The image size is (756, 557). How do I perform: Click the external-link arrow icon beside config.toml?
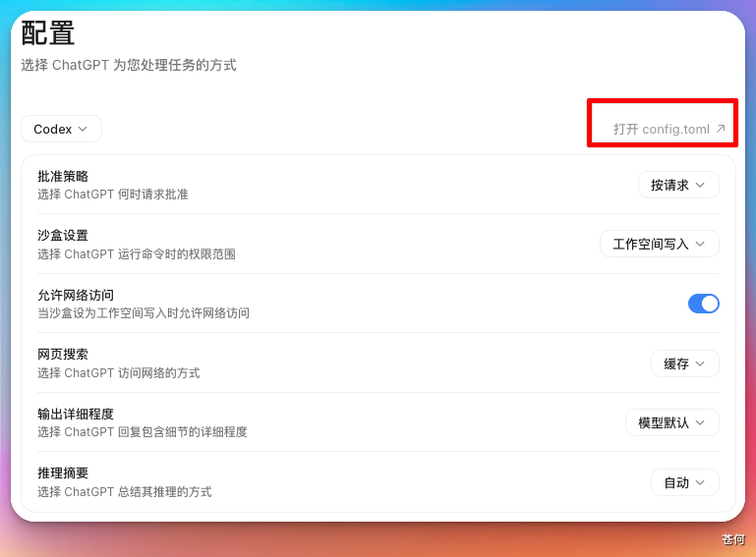click(x=721, y=129)
